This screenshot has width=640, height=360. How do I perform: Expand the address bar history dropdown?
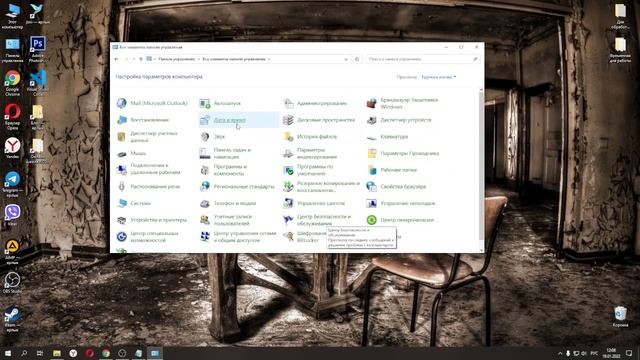click(346, 59)
